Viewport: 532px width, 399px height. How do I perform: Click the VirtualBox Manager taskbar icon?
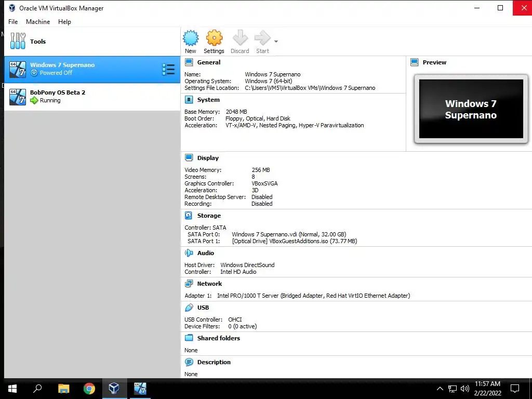(x=114, y=389)
